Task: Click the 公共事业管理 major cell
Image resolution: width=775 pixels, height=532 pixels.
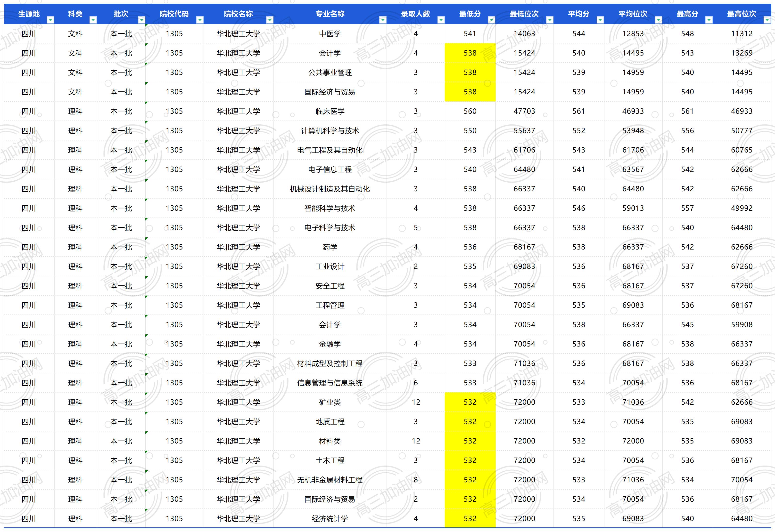Action: point(330,72)
